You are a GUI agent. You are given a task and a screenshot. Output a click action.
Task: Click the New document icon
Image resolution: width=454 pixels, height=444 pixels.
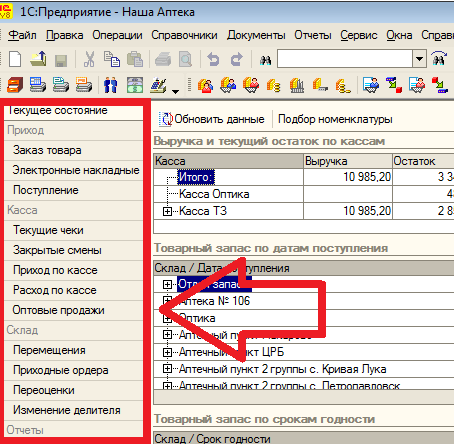point(15,59)
